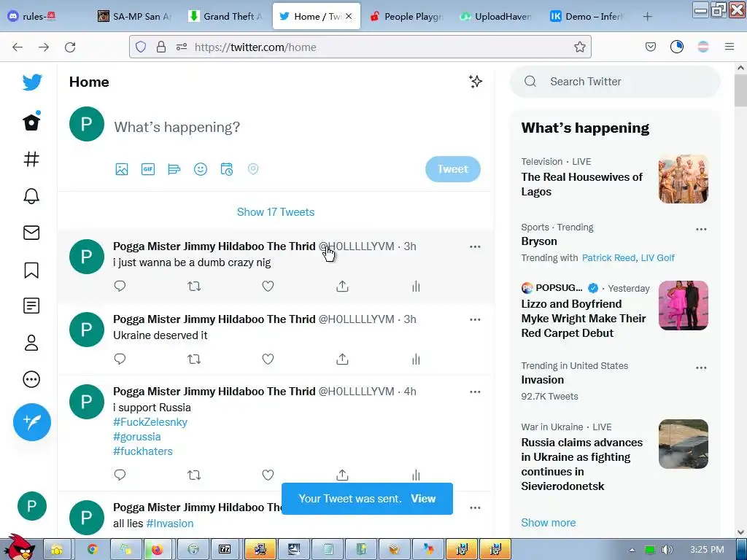747x560 pixels.
Task: Open Save to Pocket toolbar icon
Action: (x=650, y=47)
